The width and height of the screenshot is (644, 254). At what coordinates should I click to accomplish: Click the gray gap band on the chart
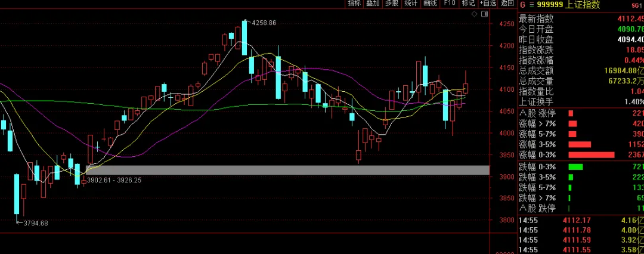pyautogui.click(x=287, y=170)
